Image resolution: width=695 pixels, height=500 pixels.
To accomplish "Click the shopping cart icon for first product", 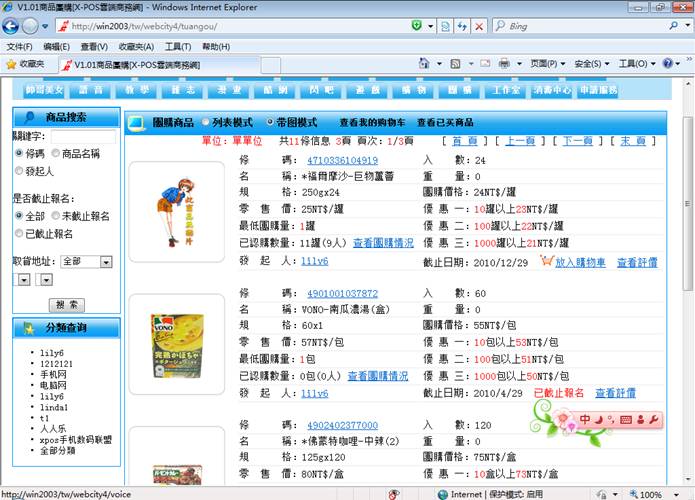I will click(x=547, y=262).
